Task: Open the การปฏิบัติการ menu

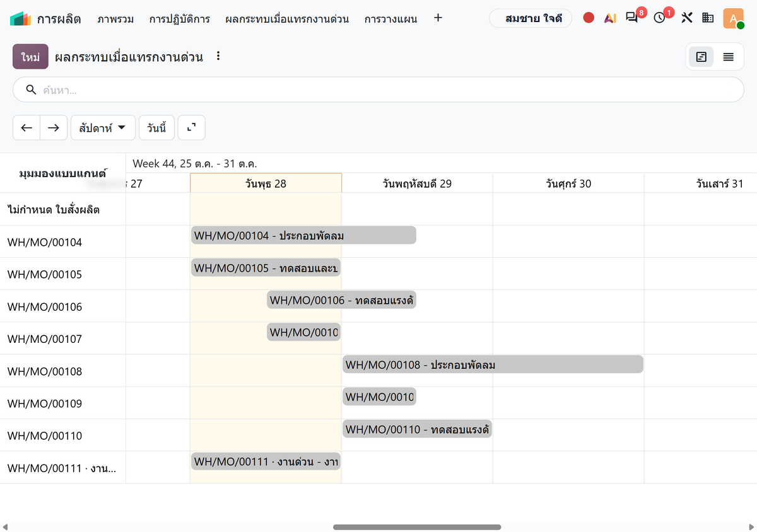Action: (x=179, y=18)
